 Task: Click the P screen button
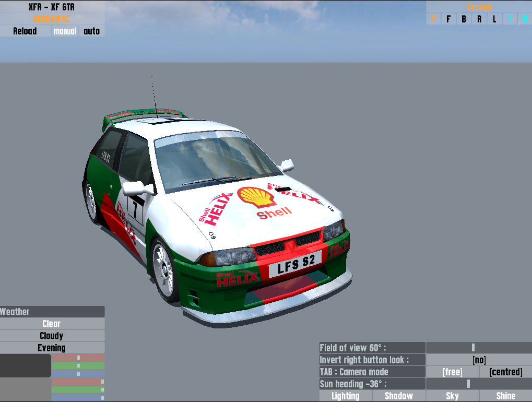click(433, 19)
